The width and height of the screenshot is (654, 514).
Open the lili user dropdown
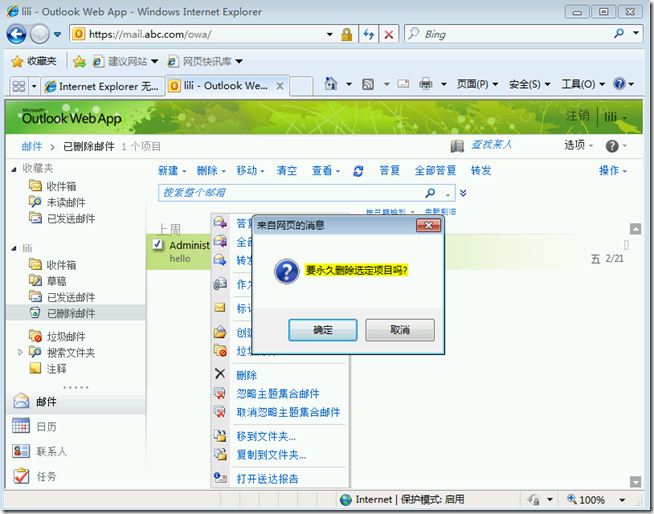point(616,117)
